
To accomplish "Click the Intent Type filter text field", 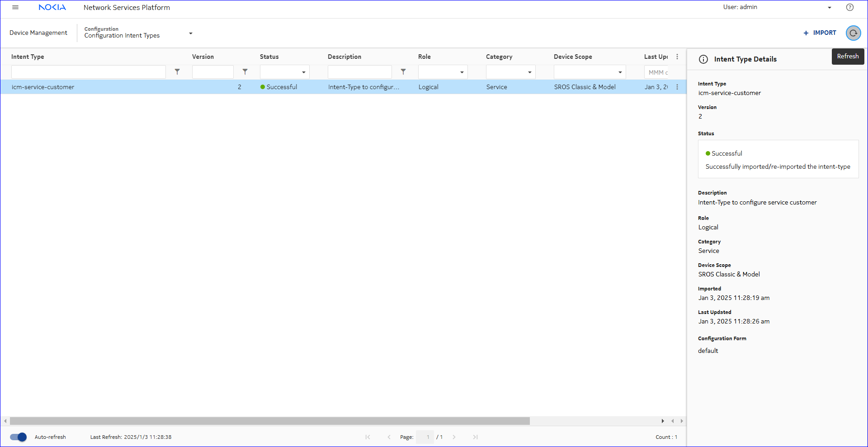I will [89, 72].
